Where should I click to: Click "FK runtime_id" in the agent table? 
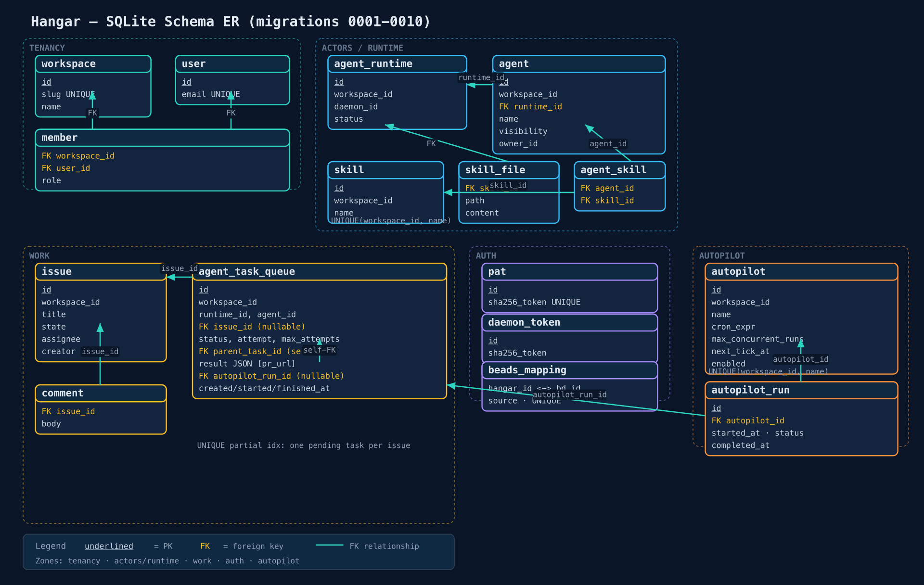pyautogui.click(x=530, y=107)
